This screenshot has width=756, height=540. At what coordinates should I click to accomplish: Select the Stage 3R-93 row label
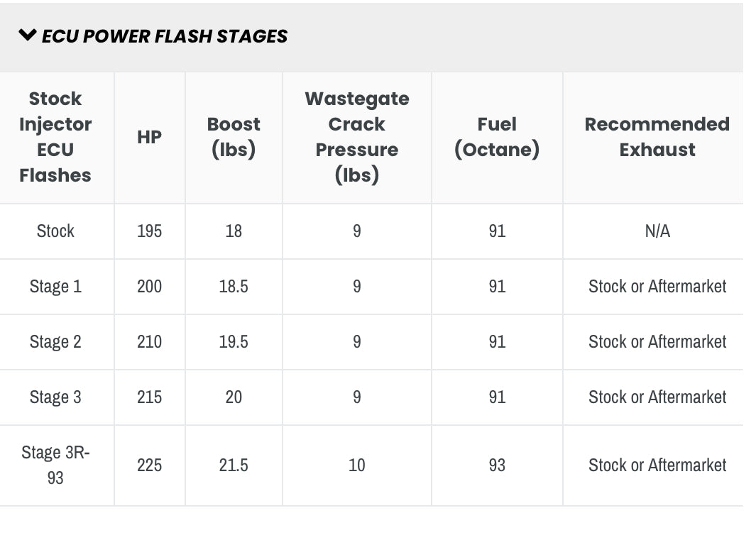55,465
